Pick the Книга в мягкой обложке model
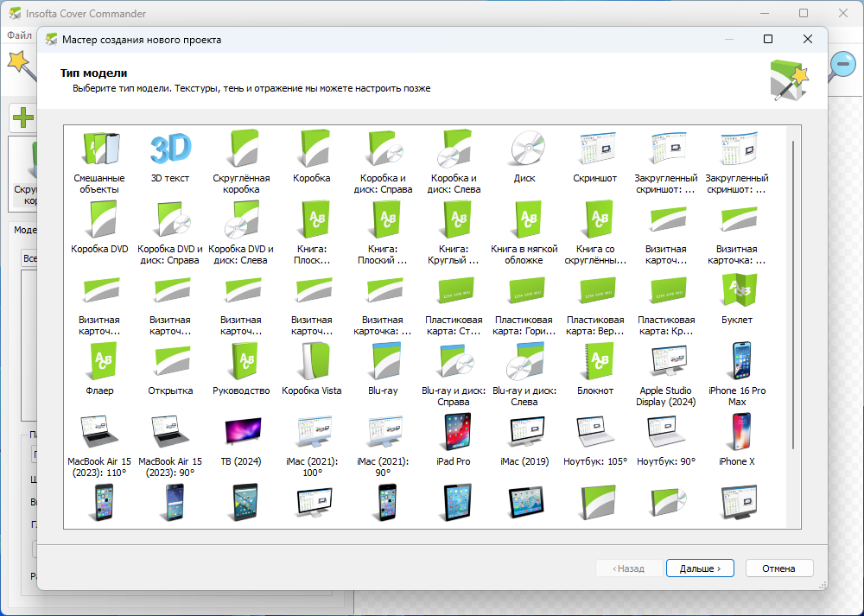The width and height of the screenshot is (864, 616). click(524, 221)
